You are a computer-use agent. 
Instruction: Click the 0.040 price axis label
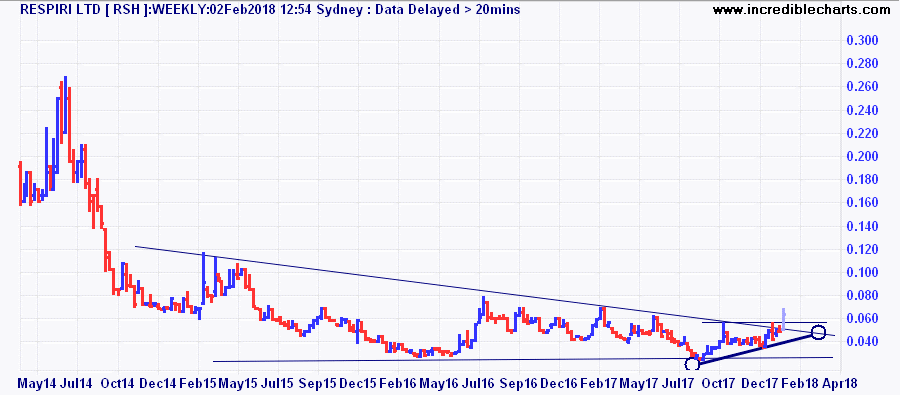tap(863, 342)
